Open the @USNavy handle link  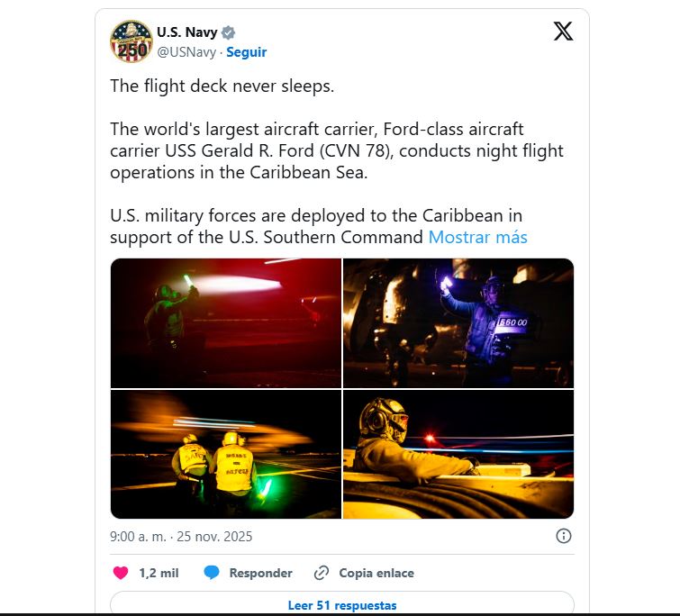point(186,52)
